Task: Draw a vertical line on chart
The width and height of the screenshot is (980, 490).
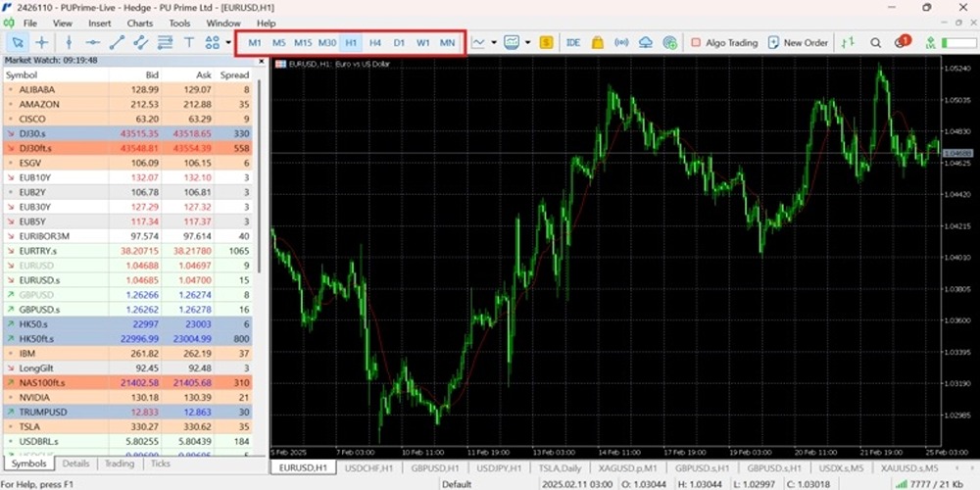Action: point(69,42)
